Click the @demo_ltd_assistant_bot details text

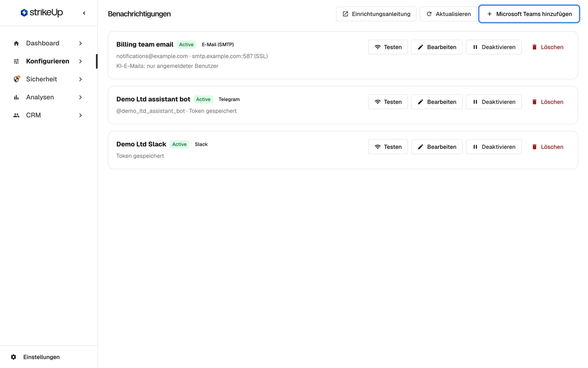[x=176, y=111]
